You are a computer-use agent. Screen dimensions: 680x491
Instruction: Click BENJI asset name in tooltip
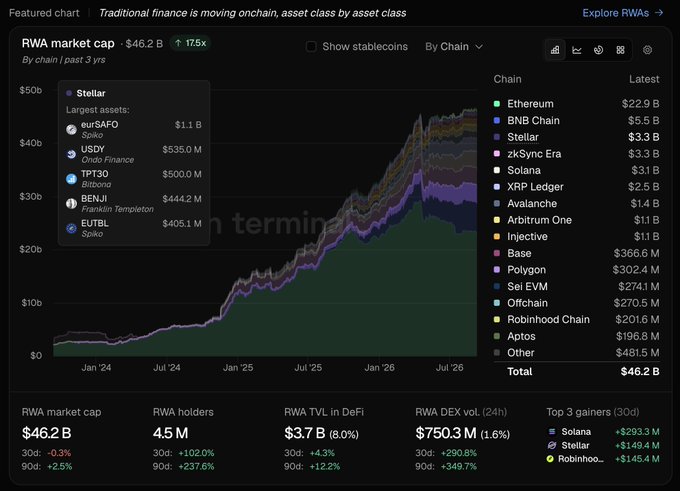[94, 199]
